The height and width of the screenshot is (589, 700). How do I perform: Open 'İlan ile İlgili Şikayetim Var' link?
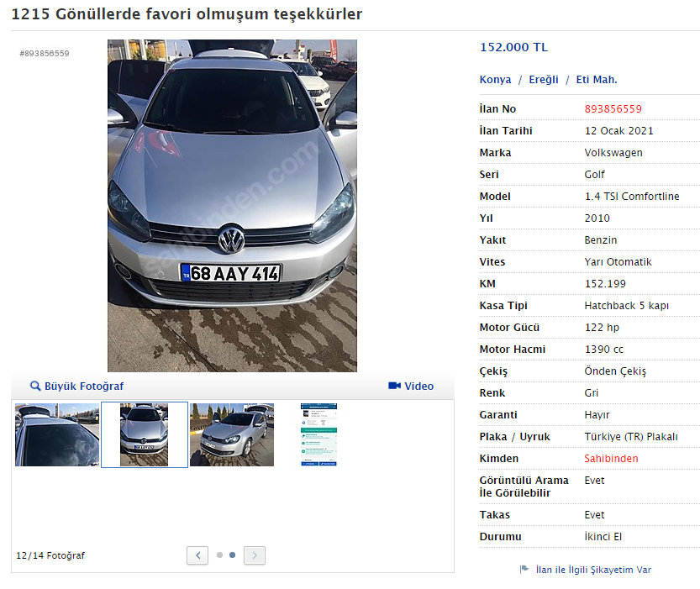pos(592,570)
